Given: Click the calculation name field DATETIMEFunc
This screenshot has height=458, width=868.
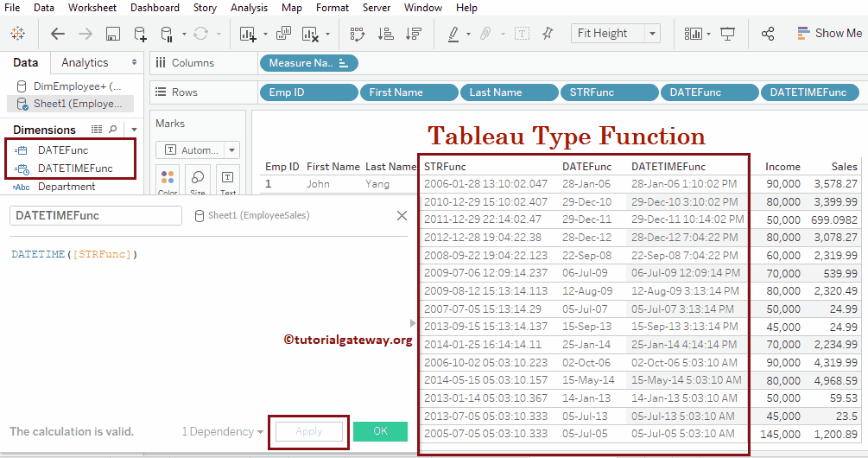Looking at the screenshot, I should 96,215.
